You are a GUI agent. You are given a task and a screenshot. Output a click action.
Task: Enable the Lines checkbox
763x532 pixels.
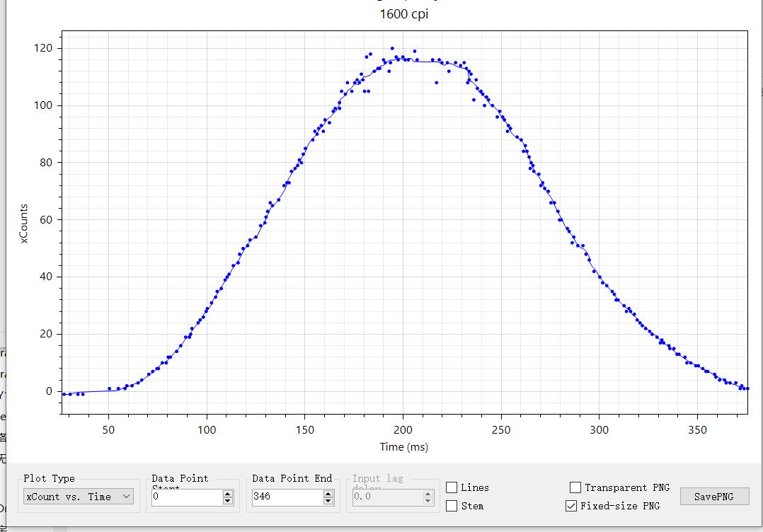pos(452,487)
